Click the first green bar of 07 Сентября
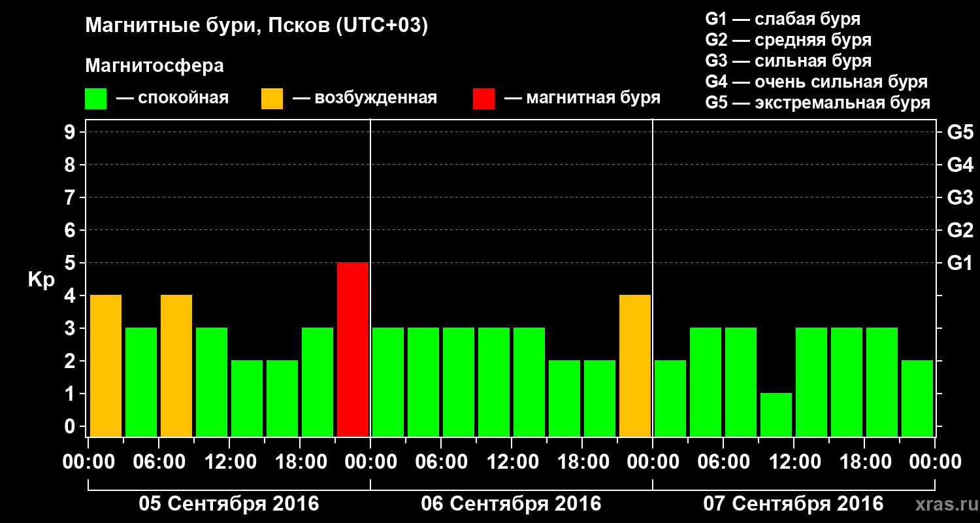Image resolution: width=980 pixels, height=523 pixels. (x=670, y=399)
